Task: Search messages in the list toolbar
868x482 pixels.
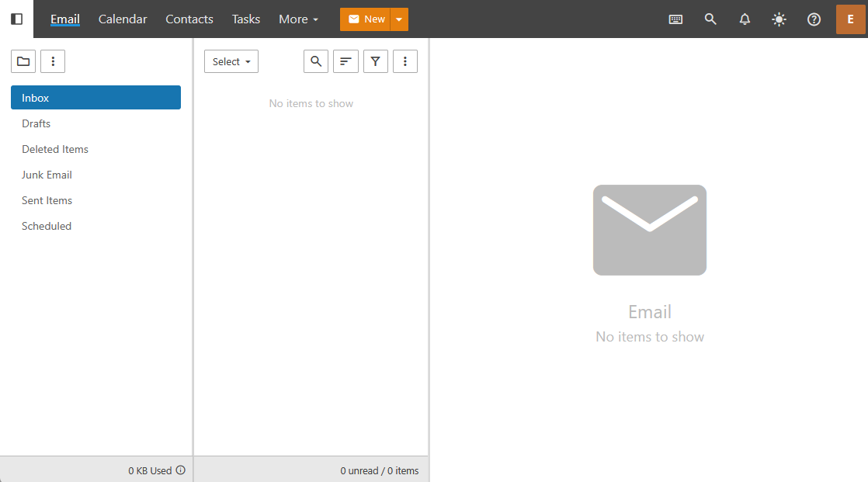Action: click(x=316, y=61)
